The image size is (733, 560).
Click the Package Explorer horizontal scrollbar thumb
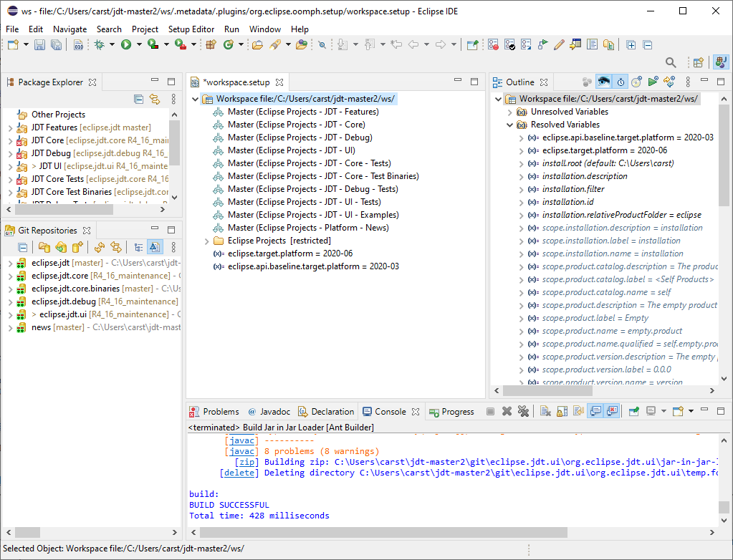point(64,210)
